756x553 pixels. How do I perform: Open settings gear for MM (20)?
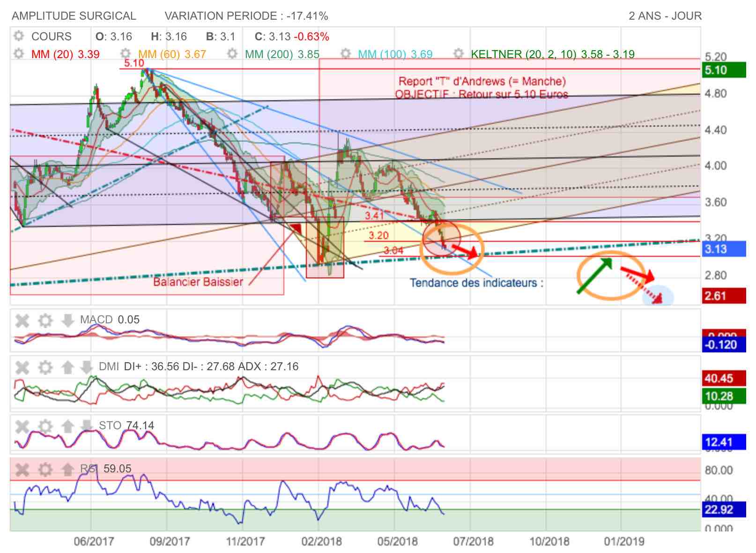(19, 54)
